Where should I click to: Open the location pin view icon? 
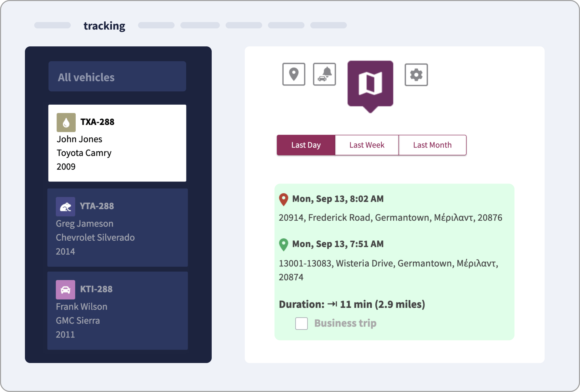point(293,74)
